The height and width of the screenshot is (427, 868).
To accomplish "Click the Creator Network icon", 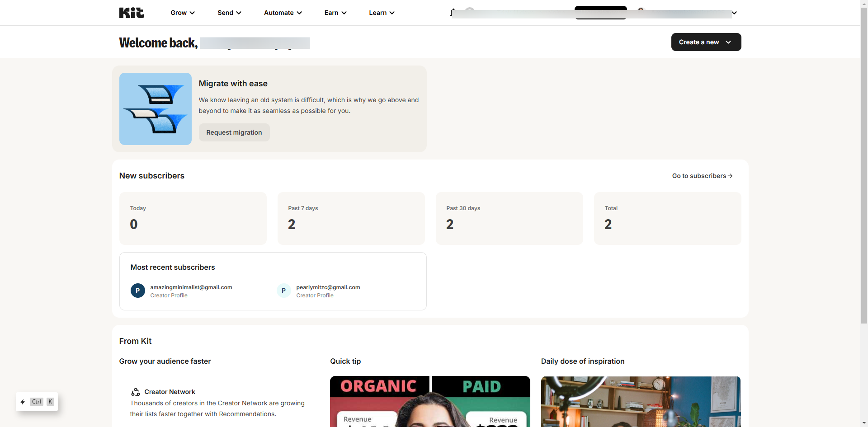I will click(136, 392).
